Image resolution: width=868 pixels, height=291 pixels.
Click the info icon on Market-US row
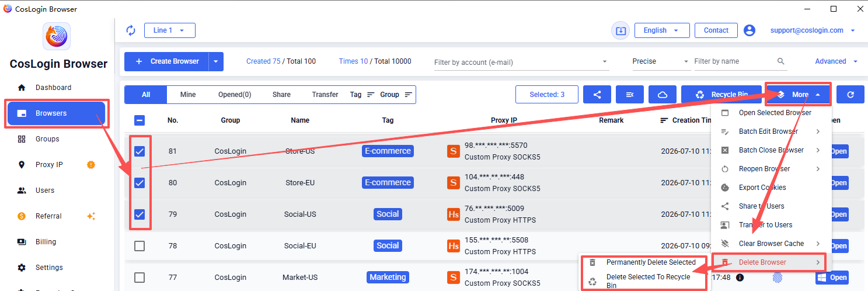click(x=740, y=278)
